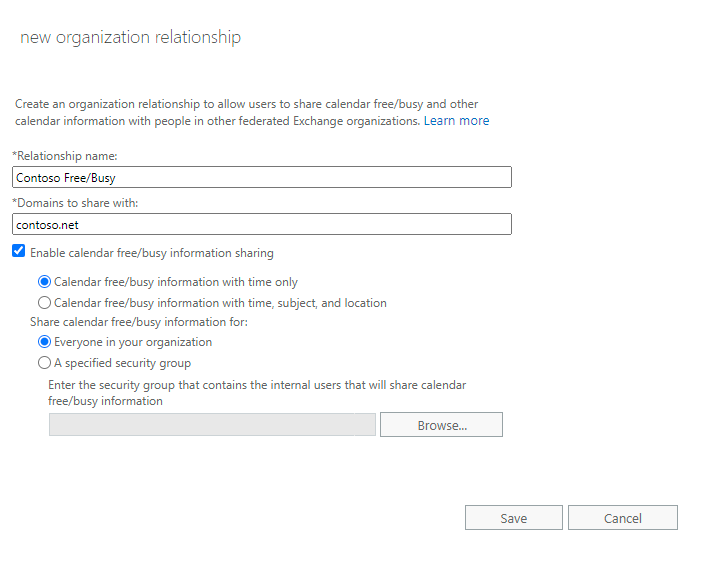Click 'Enter the security group that contains' description

coord(257,393)
